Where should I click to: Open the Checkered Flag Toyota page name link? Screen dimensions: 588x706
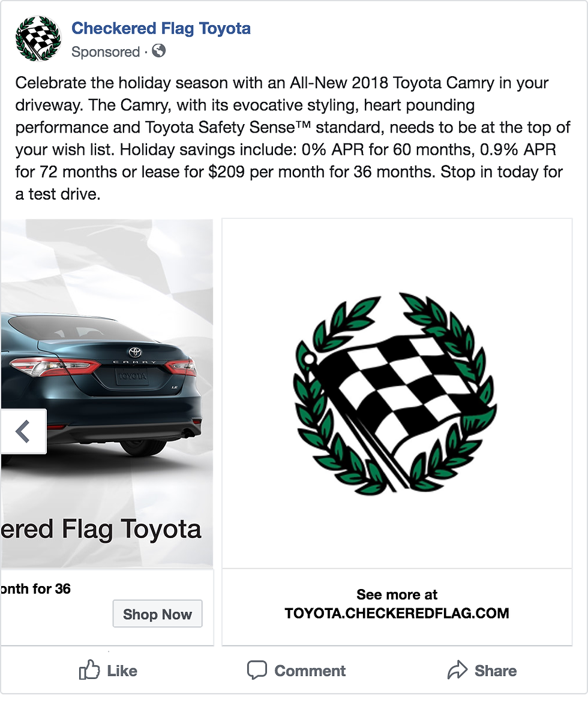coord(161,28)
